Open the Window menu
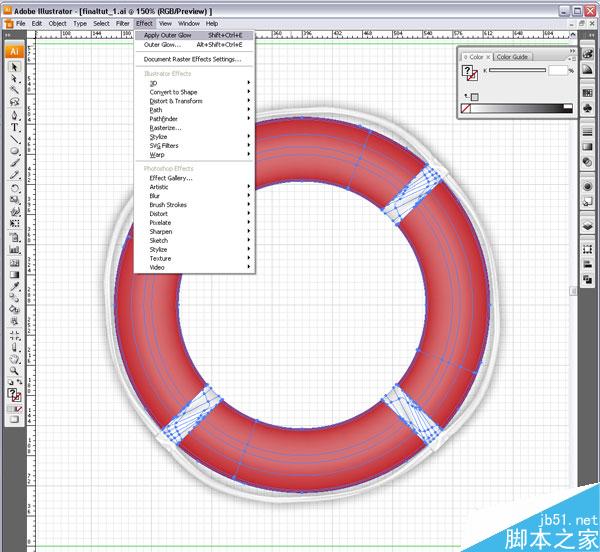The width and height of the screenshot is (600, 552). (189, 23)
